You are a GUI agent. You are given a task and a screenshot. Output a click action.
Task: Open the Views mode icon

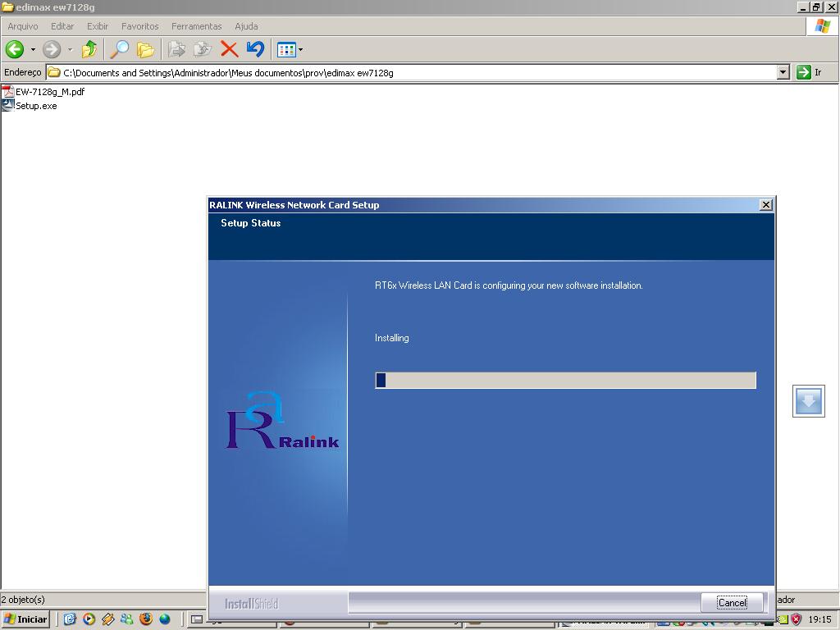(286, 50)
